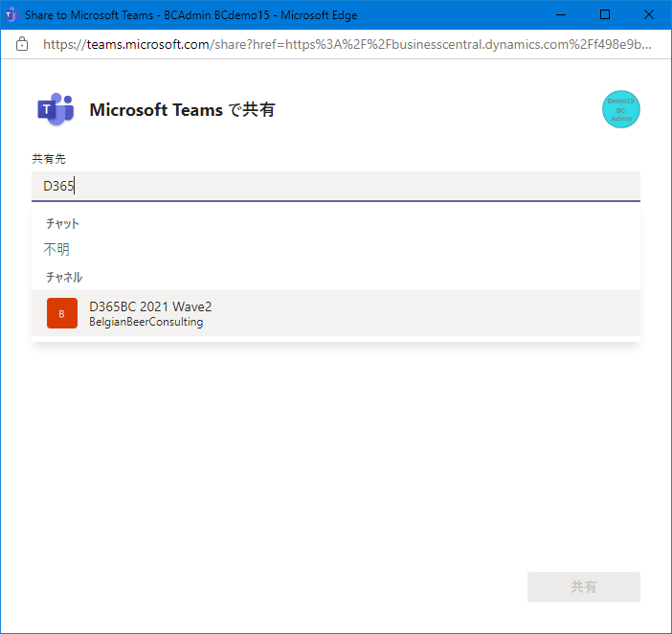Select the D365BC 2021 Wave2 channel
672x634 pixels.
[x=336, y=313]
